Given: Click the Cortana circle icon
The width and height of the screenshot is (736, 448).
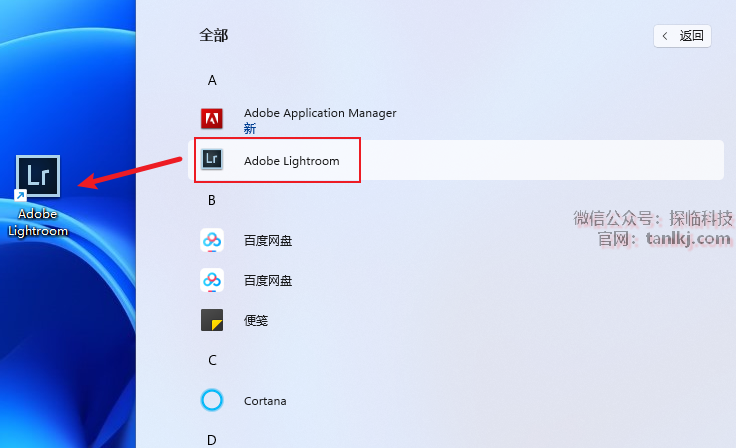Looking at the screenshot, I should pyautogui.click(x=212, y=401).
